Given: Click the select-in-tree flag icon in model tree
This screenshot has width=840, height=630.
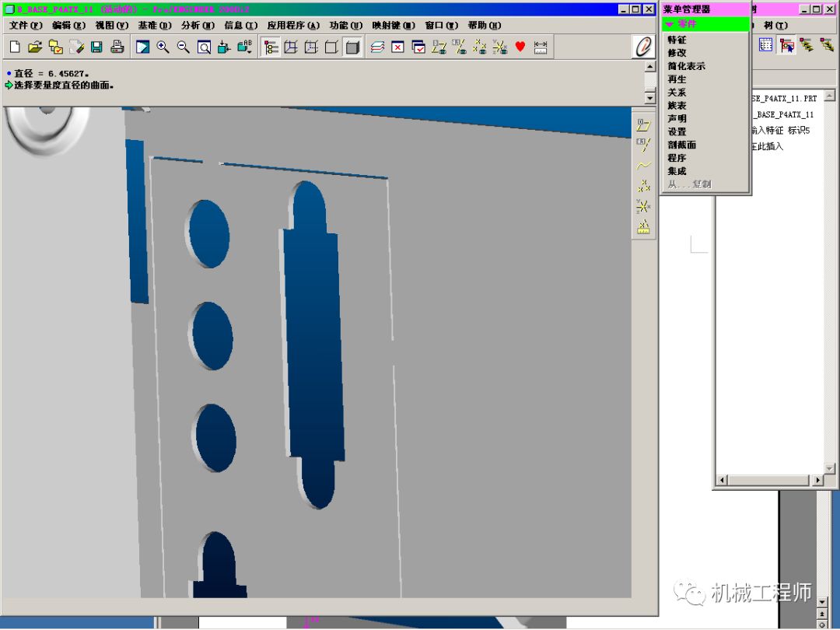Looking at the screenshot, I should [x=786, y=45].
